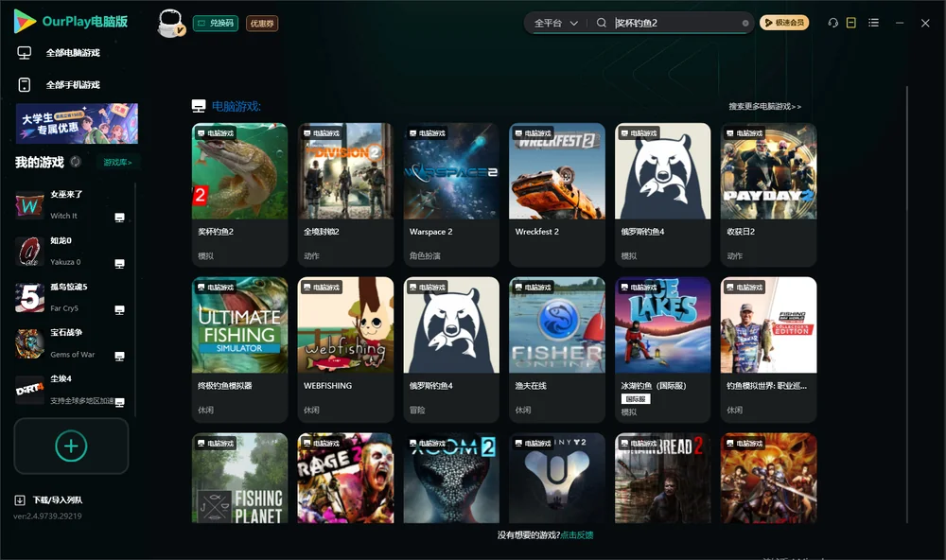946x560 pixels.
Task: Open the 大学生专属优惠 promo banner
Action: coord(77,124)
